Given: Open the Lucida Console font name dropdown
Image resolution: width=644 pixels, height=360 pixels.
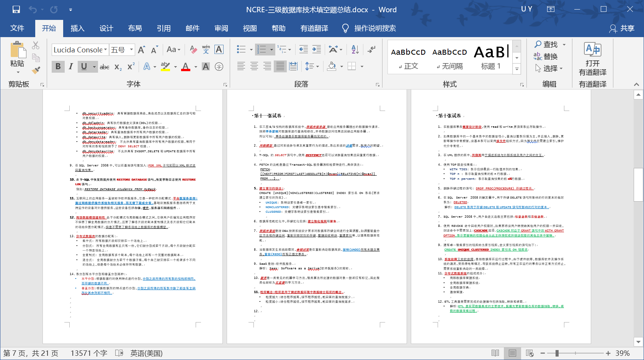Looking at the screenshot, I should click(106, 50).
